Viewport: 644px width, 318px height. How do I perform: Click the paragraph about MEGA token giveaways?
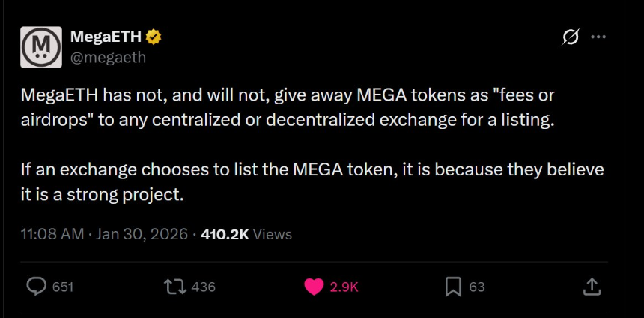click(x=287, y=107)
